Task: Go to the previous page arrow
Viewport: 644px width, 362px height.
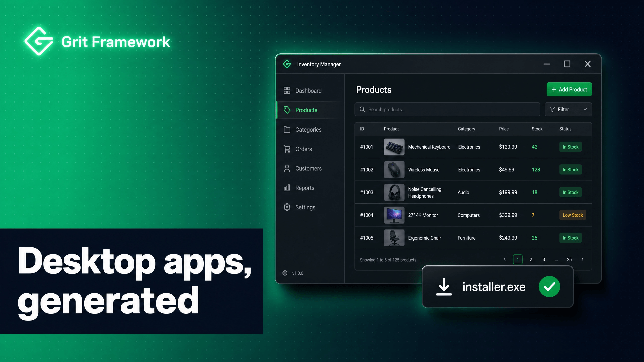Action: tap(504, 259)
